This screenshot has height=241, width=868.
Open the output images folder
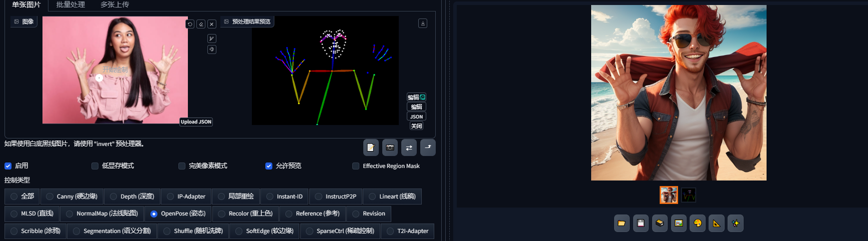tap(621, 223)
